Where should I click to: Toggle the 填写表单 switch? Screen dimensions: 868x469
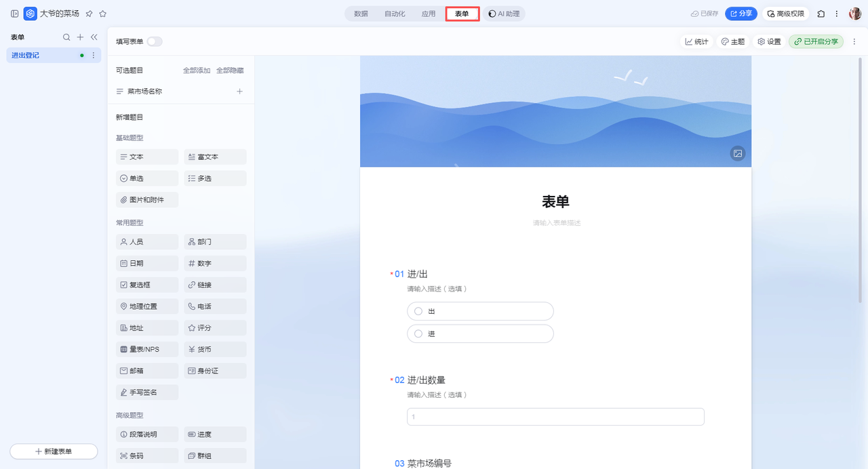coord(155,41)
